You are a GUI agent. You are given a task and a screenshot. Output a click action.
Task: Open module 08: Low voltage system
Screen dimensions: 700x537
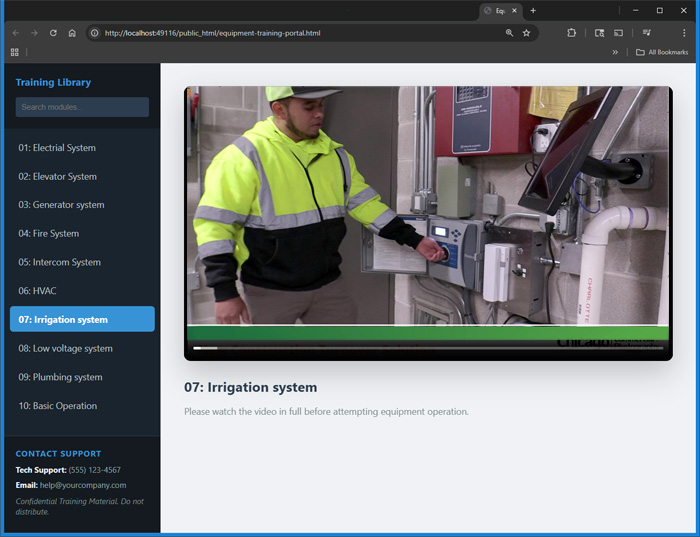coord(82,348)
